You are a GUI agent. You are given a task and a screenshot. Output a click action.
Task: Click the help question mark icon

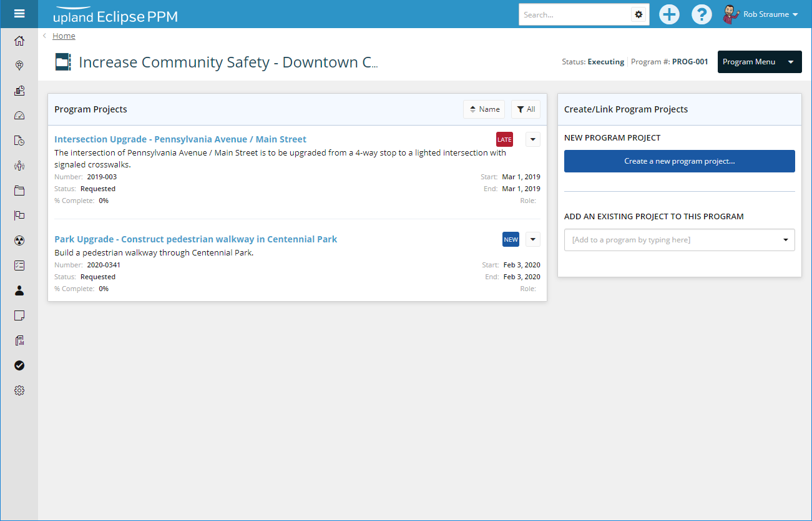[x=702, y=14]
